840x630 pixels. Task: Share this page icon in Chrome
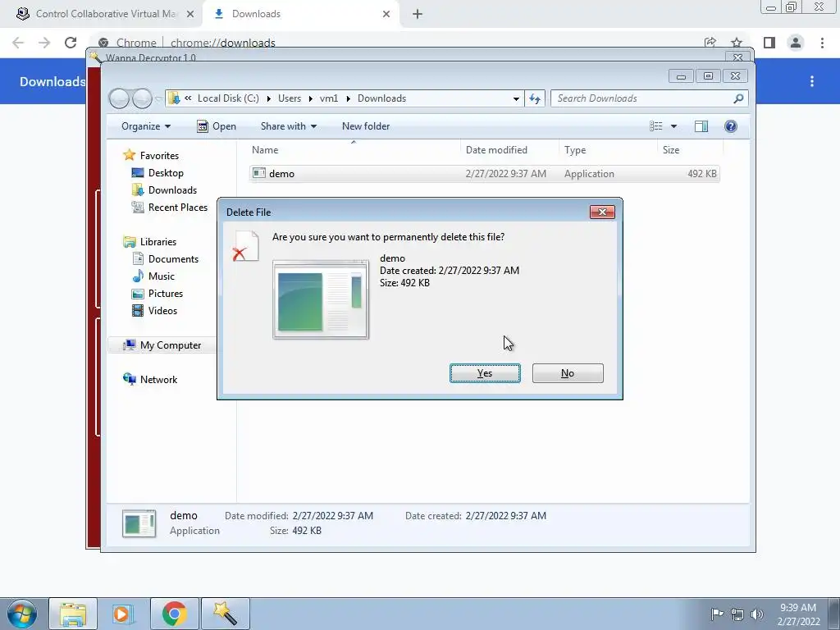[710, 43]
